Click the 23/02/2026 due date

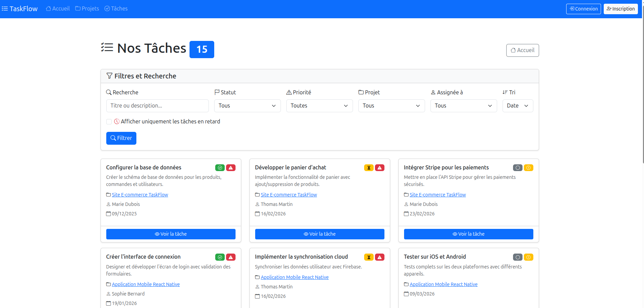pos(422,214)
